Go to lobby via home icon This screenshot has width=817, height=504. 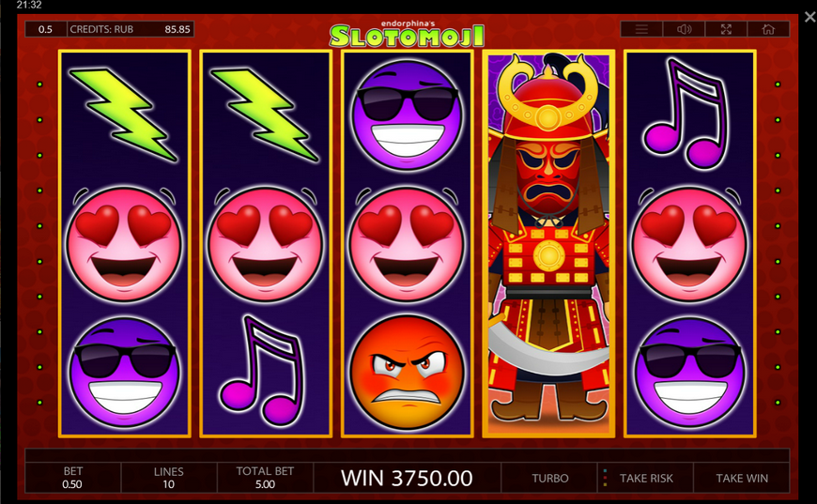768,29
